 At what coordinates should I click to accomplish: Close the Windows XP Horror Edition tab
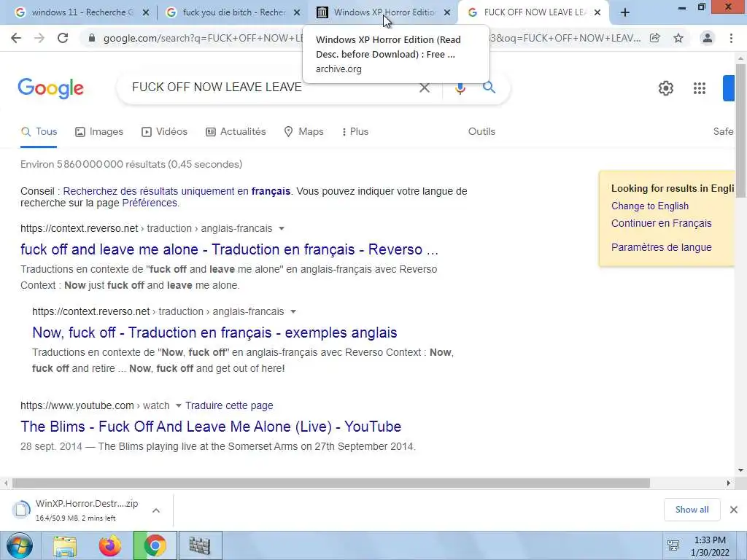point(447,13)
